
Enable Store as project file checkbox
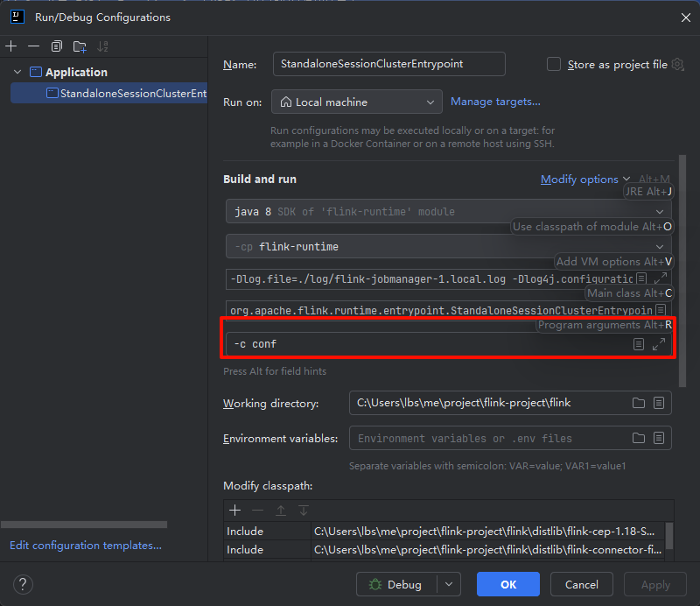[x=553, y=64]
